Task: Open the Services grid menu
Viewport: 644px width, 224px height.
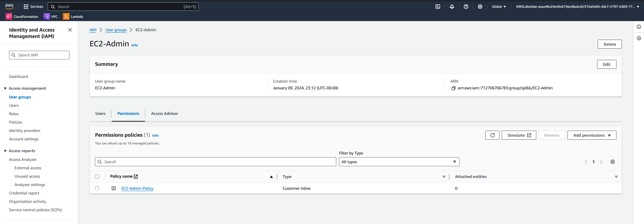Action: (33, 7)
